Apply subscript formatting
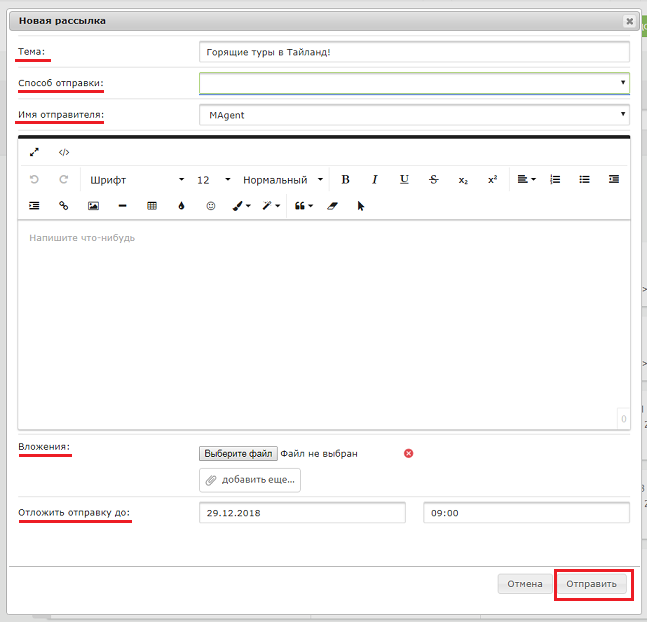 (x=463, y=180)
